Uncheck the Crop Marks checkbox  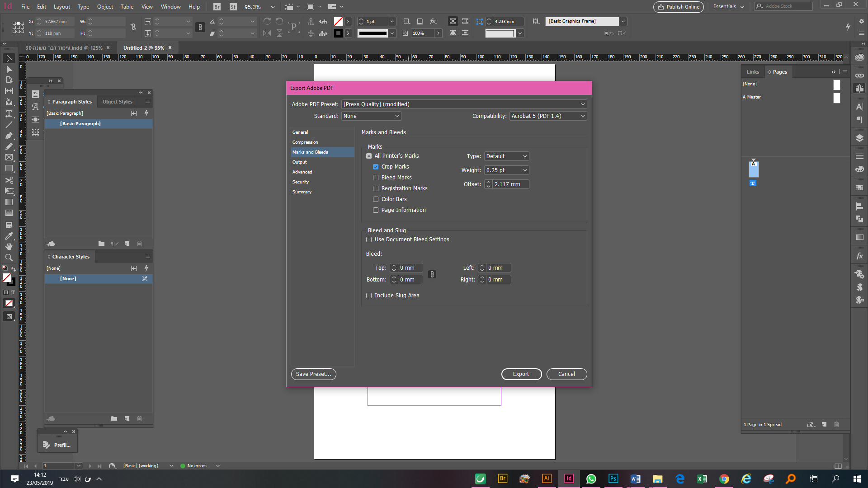[x=376, y=167]
